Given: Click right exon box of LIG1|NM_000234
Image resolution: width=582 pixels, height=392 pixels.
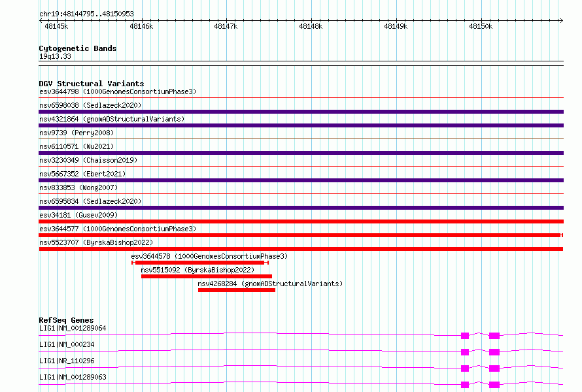Looking at the screenshot, I should tap(494, 352).
